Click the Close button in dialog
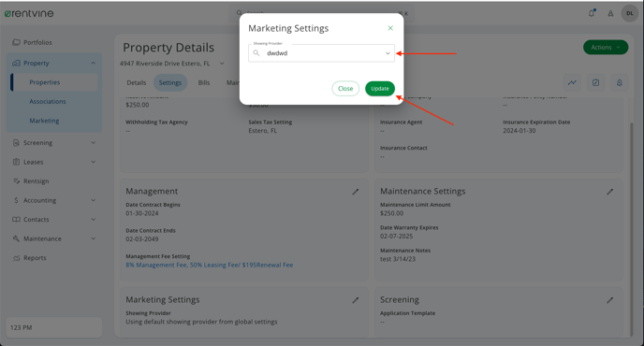This screenshot has height=346, width=644. pyautogui.click(x=345, y=89)
